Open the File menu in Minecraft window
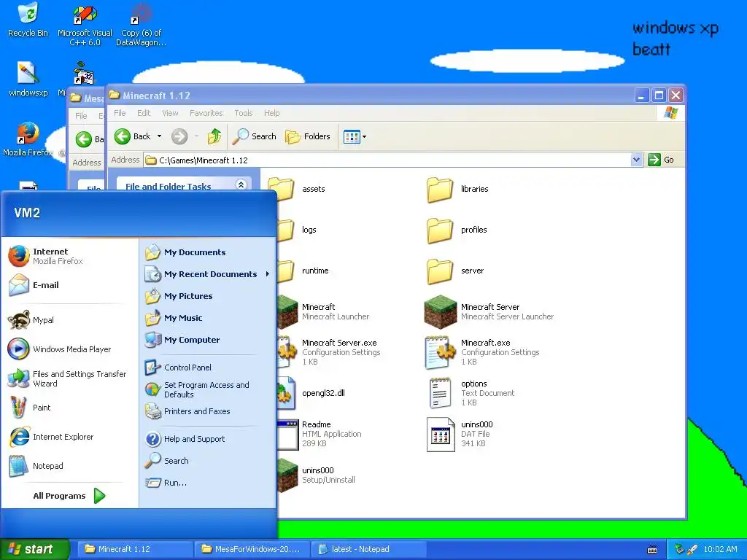The image size is (747, 560). (x=120, y=113)
